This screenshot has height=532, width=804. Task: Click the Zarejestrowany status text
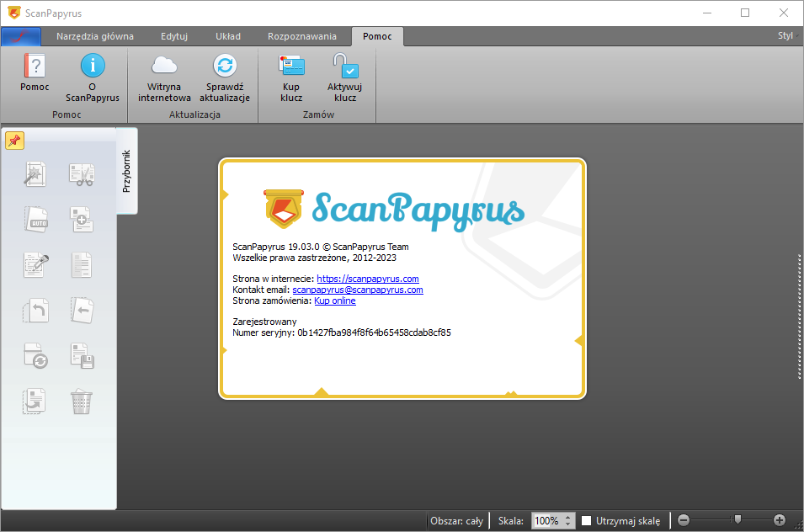264,322
